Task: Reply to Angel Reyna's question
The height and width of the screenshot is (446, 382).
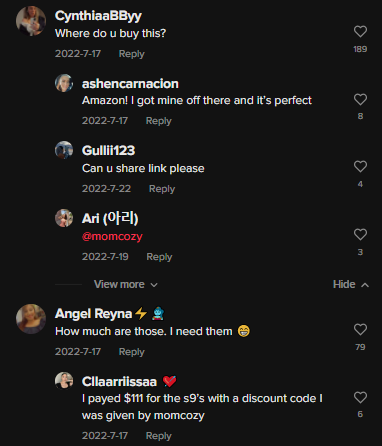Action: coord(132,352)
